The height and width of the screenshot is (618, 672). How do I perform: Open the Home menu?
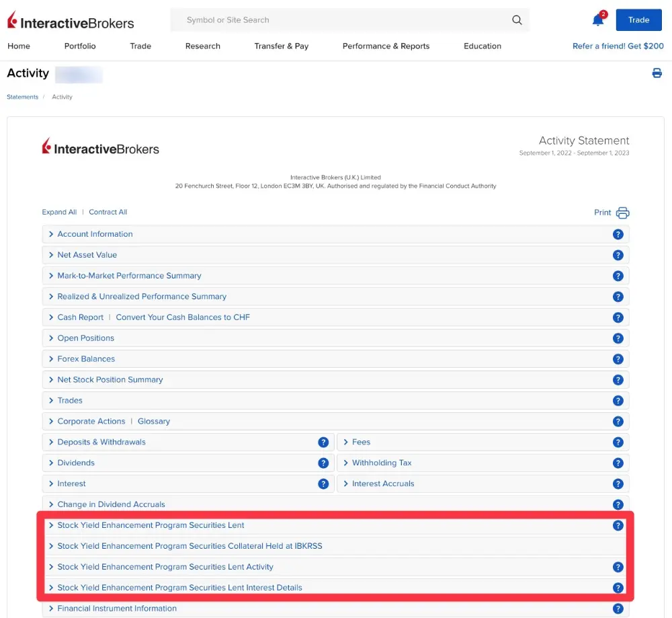pos(19,46)
